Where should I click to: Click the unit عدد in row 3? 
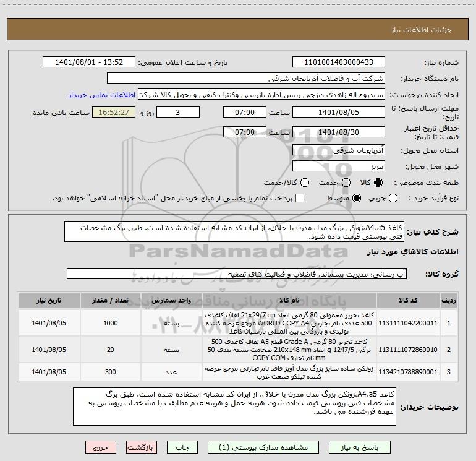(x=171, y=372)
